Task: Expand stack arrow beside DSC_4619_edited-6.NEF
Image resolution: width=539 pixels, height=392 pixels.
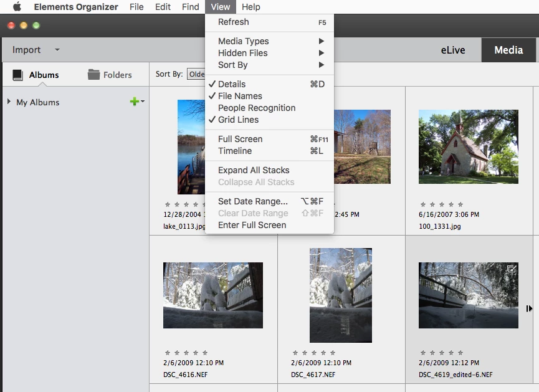Action: pos(529,308)
